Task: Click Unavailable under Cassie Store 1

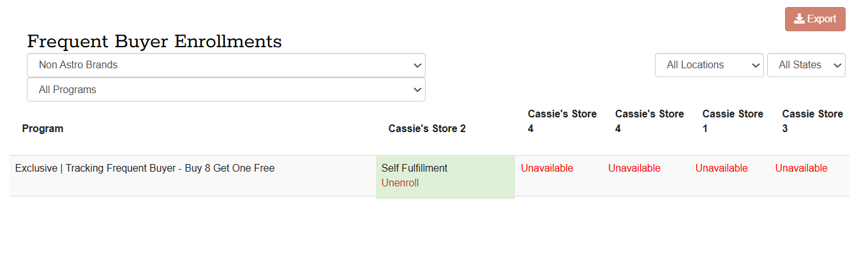Action: [721, 168]
